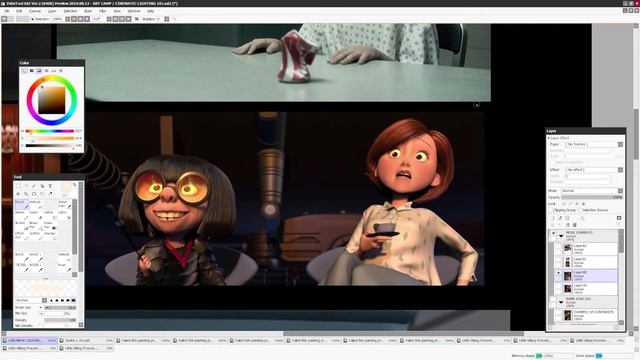
Task: Click the horizontal canvas scrollbar
Action: coord(403,333)
